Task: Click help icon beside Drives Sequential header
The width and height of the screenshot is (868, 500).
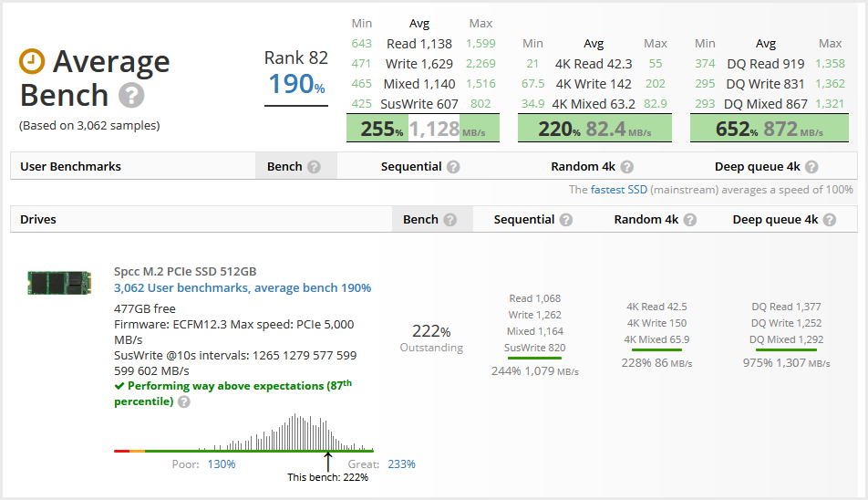Action: click(x=566, y=220)
